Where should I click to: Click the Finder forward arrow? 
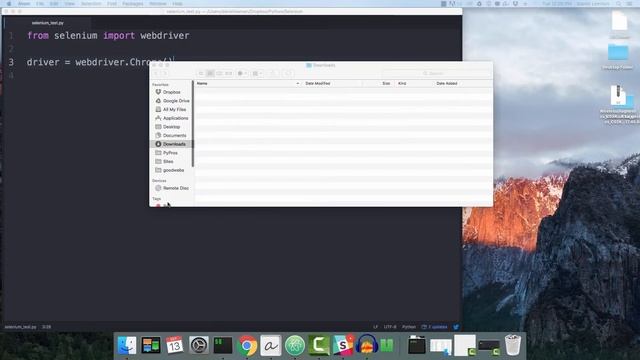165,73
